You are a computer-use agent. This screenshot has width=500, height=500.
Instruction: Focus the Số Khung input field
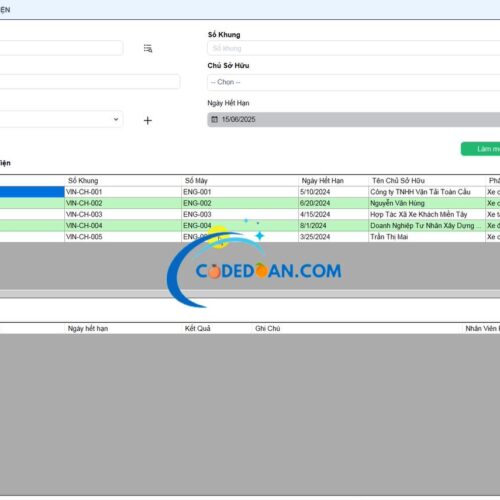(354, 48)
